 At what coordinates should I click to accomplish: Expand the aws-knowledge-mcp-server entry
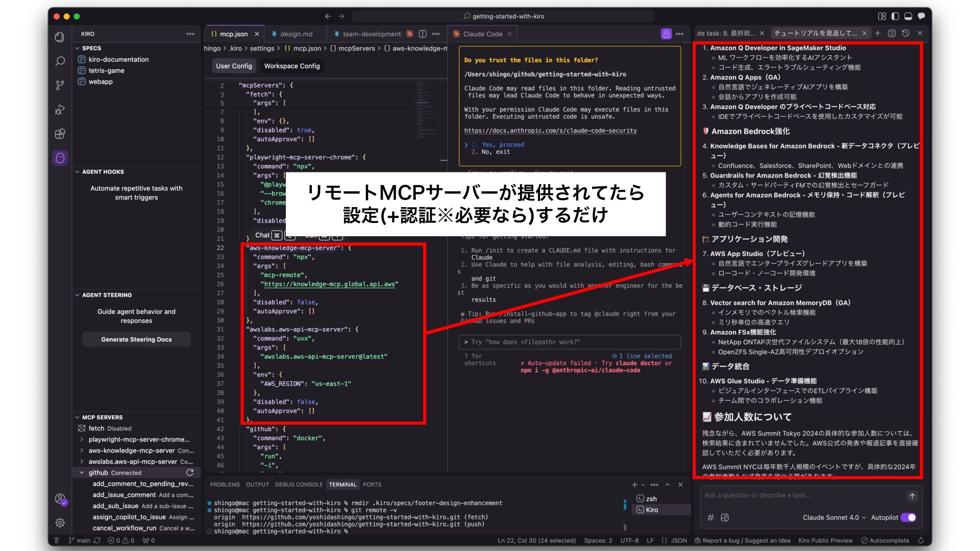[137, 450]
